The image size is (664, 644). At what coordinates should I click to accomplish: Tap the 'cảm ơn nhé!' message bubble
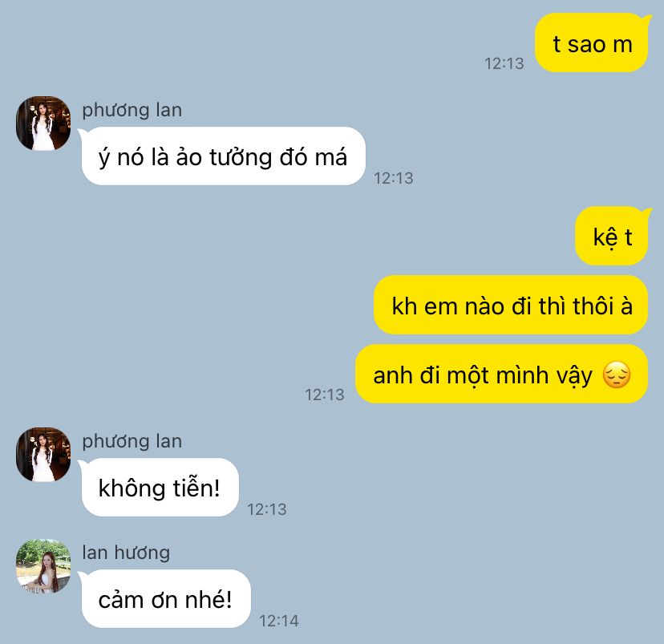click(x=165, y=598)
